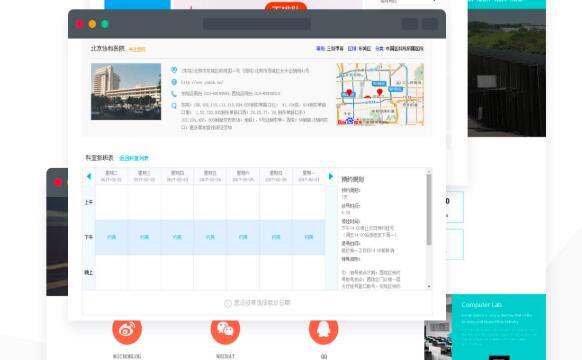Screen dimensions: 582x360
Task: Click 约满 in Saturday afternoon slot
Action: [243, 237]
